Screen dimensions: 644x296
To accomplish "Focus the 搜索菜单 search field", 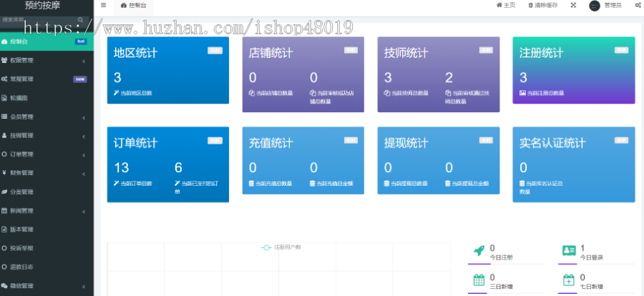I will point(38,20).
